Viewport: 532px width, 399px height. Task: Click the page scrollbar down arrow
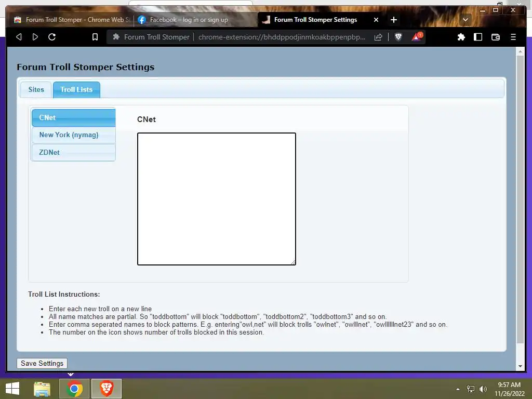click(520, 366)
